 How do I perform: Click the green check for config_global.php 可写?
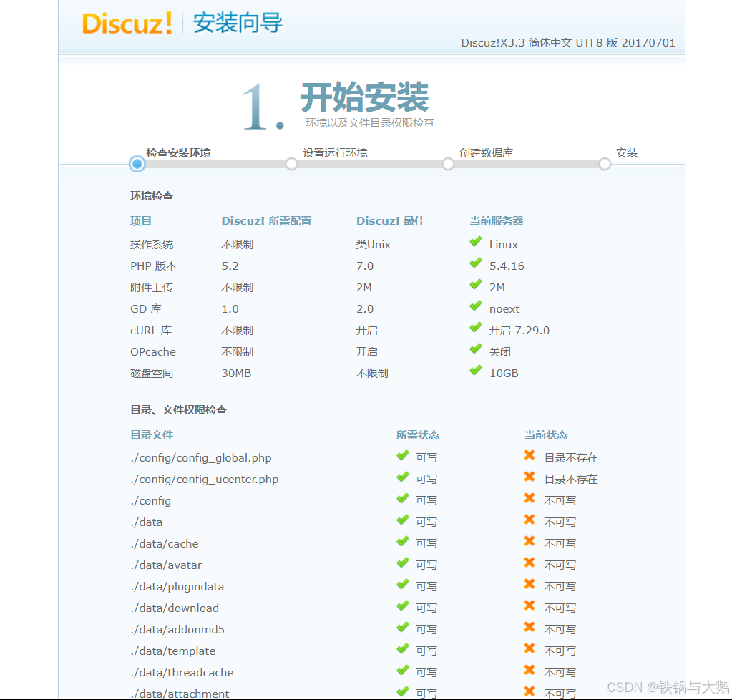pyautogui.click(x=402, y=455)
